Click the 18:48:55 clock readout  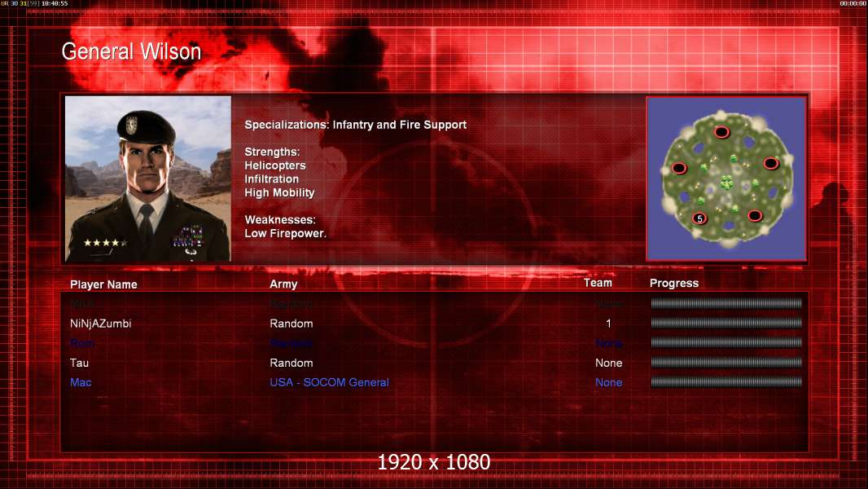click(x=55, y=3)
